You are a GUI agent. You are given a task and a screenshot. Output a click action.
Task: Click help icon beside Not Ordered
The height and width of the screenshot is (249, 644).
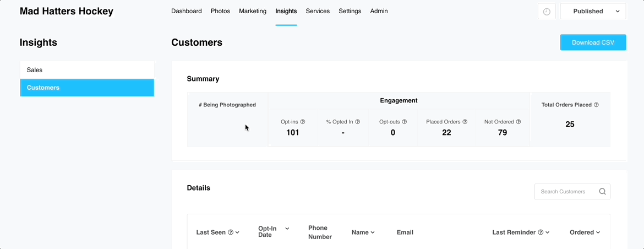click(519, 122)
